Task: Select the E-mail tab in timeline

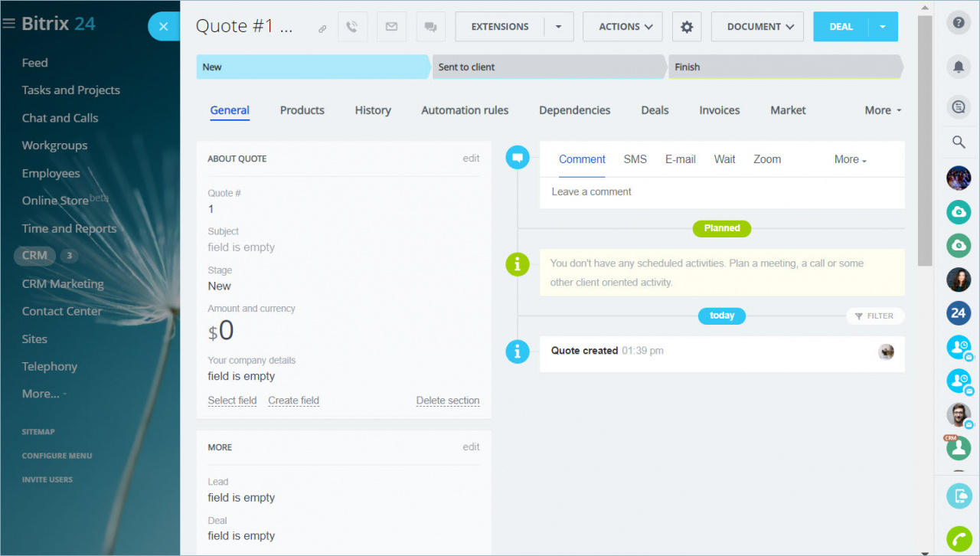Action: pyautogui.click(x=681, y=159)
